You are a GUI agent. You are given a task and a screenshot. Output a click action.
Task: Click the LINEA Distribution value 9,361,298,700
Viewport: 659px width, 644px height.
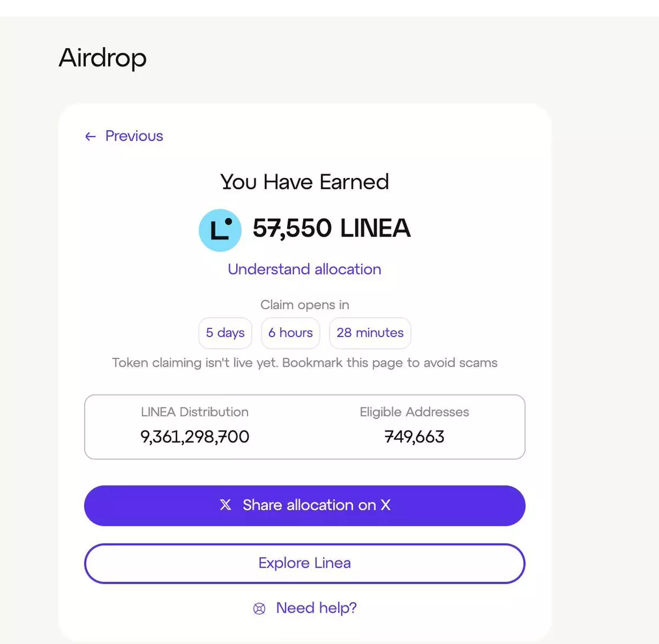(x=194, y=437)
